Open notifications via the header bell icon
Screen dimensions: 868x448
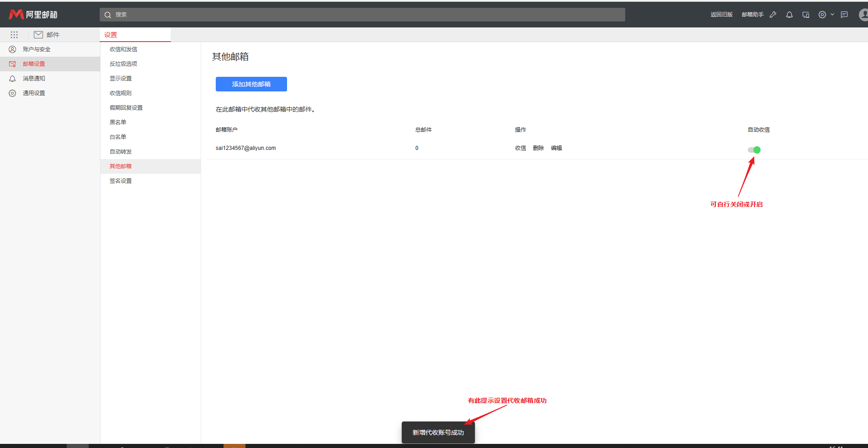point(789,15)
